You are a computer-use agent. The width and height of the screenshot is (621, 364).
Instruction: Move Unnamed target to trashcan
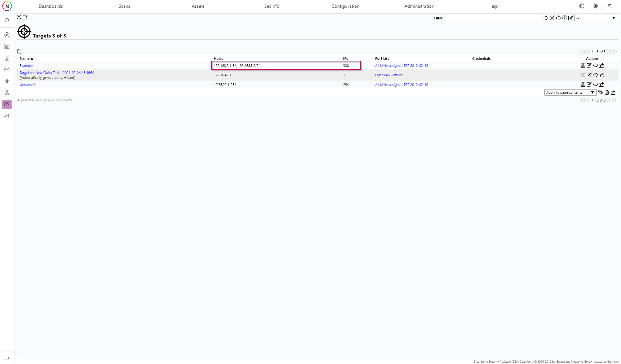(x=583, y=85)
